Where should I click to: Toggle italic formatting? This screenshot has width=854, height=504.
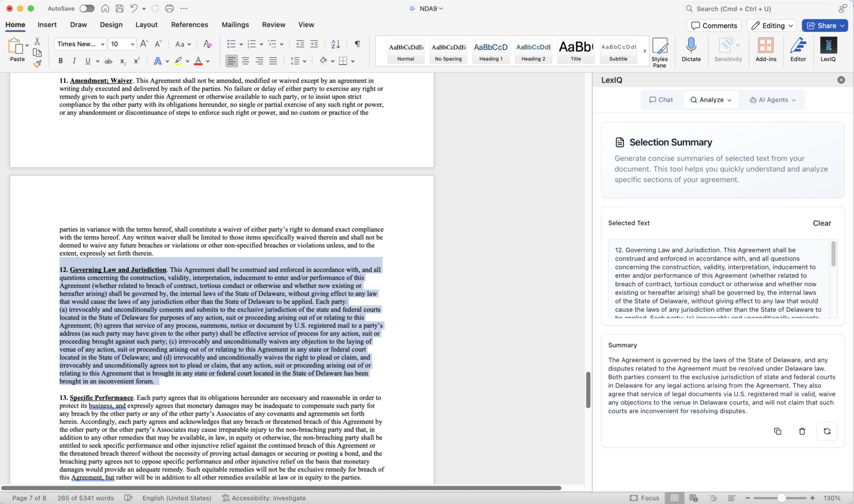74,61
